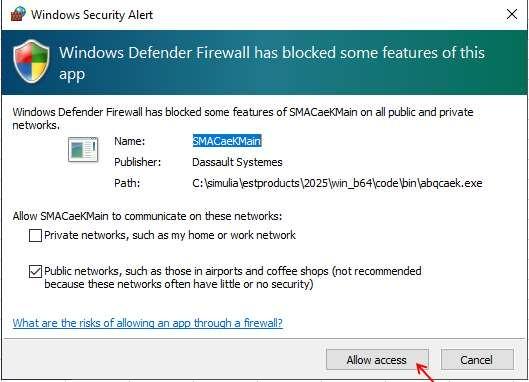
Task: Click the Cancel button
Action: tap(477, 360)
